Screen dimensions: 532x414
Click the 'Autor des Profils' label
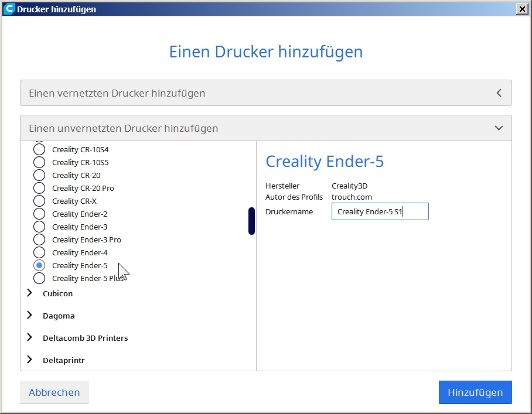tap(294, 197)
